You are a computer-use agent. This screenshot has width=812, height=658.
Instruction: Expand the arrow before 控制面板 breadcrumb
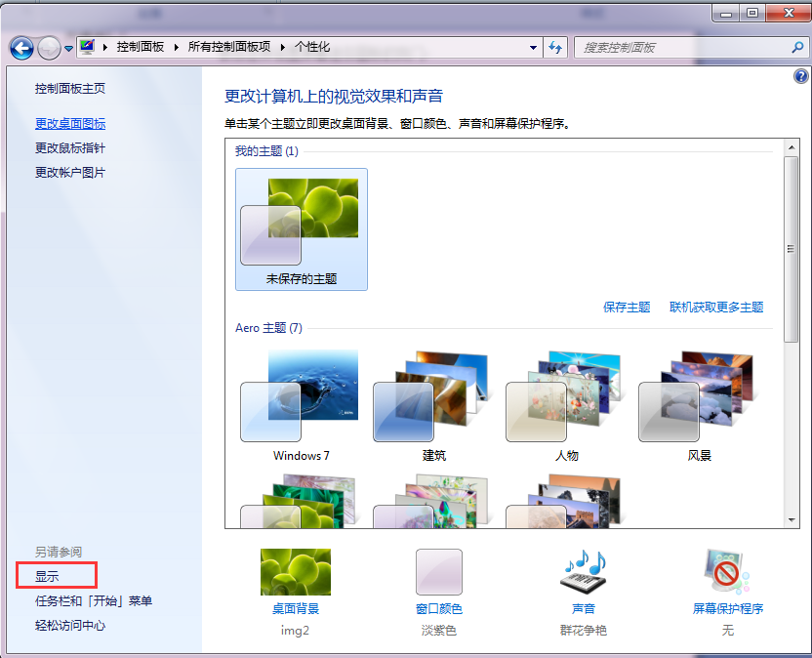(105, 48)
